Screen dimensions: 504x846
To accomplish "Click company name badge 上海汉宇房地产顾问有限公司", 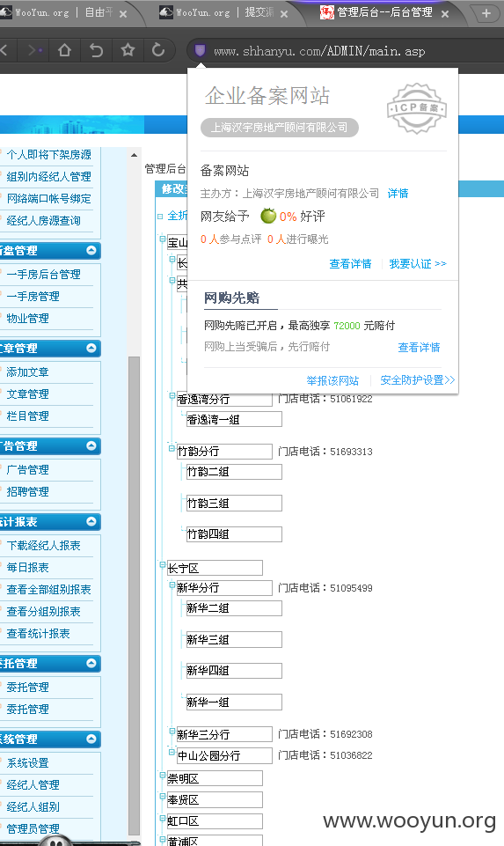I will pos(279,128).
